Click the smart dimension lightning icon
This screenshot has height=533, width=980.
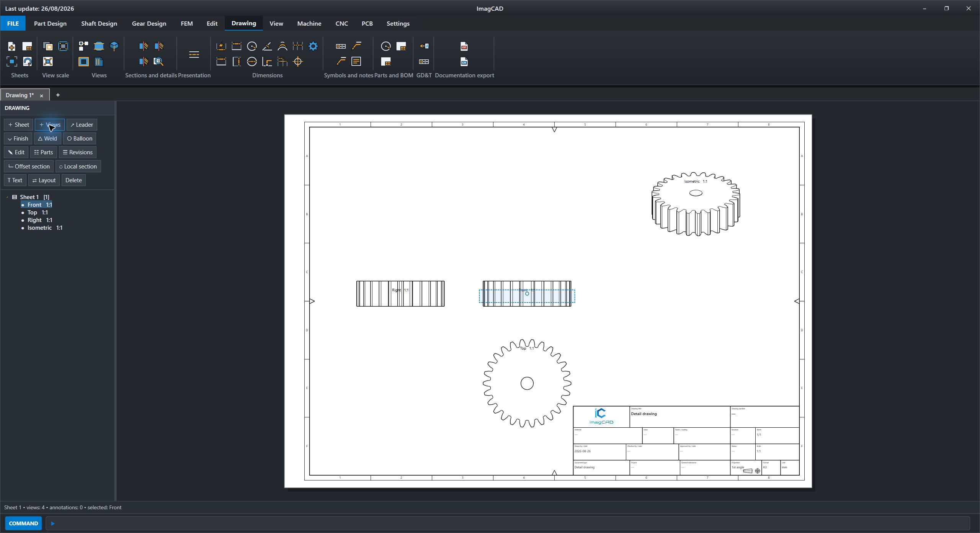221,46
